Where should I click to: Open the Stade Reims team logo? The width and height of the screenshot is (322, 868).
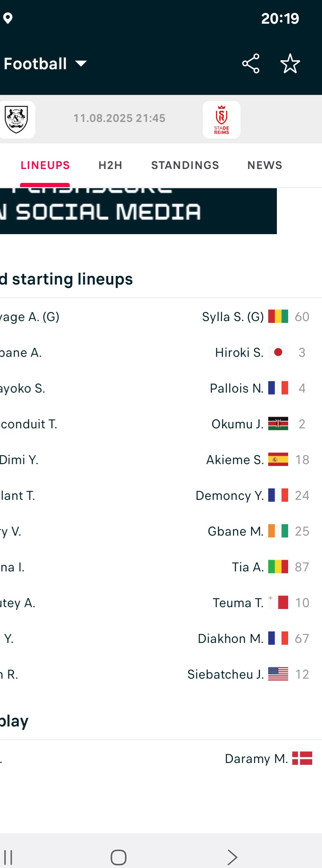click(x=222, y=120)
